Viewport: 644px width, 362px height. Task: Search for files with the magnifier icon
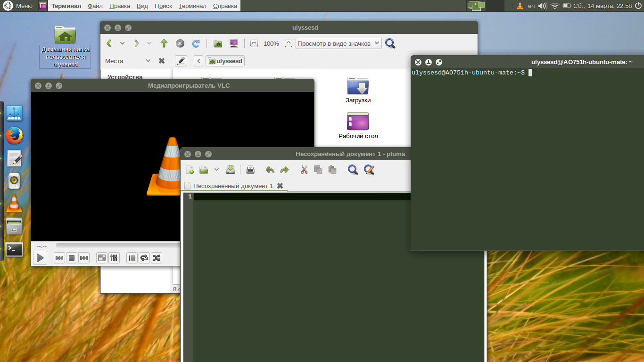click(x=390, y=43)
